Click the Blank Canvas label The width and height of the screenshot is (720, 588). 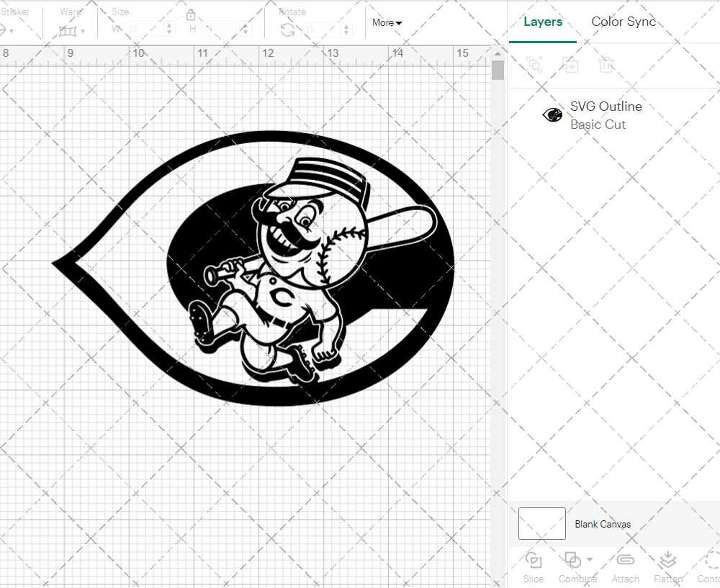[x=603, y=524]
